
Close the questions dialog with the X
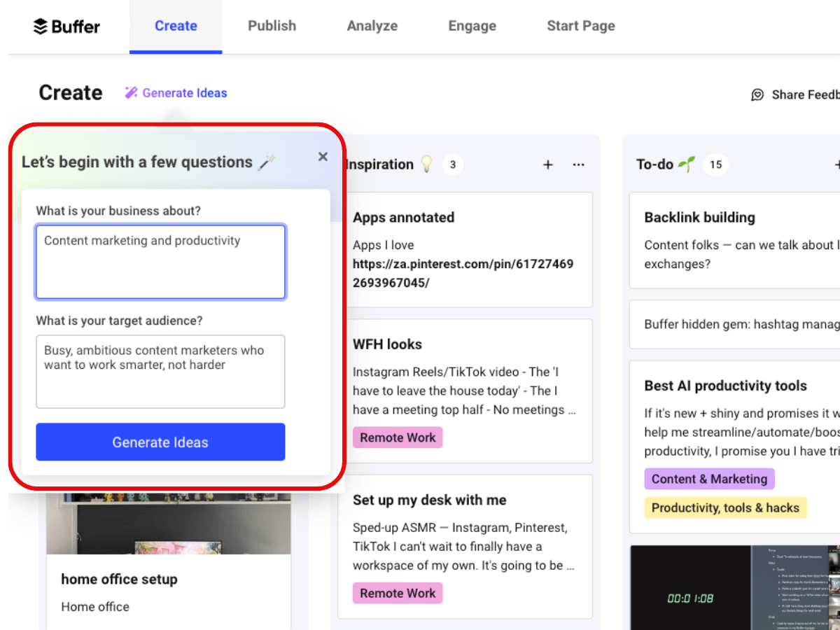tap(323, 157)
